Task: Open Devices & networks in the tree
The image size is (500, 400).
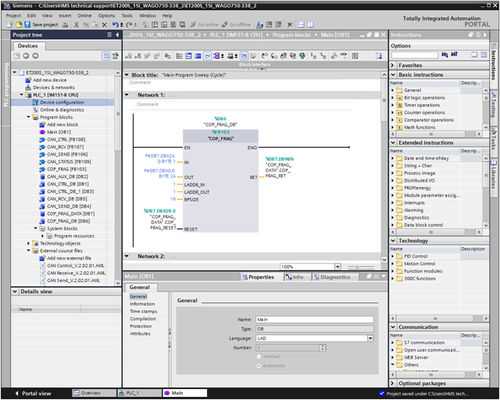Action: [x=53, y=87]
